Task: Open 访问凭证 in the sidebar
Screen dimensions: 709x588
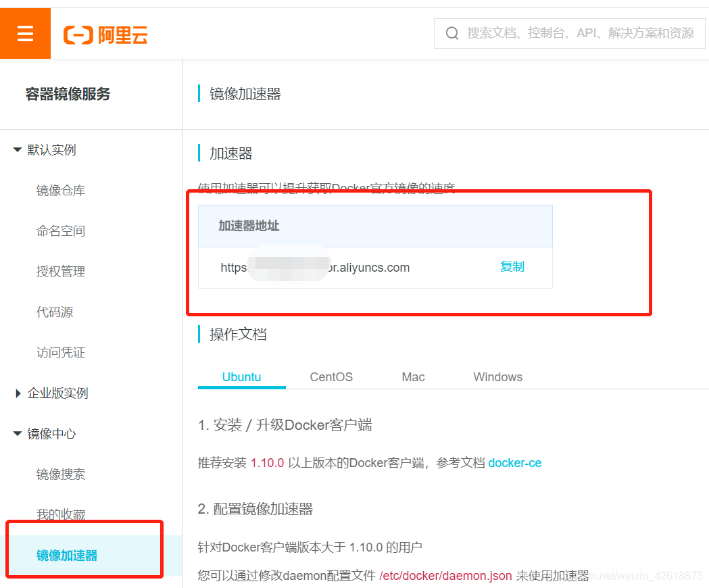Action: tap(61, 352)
